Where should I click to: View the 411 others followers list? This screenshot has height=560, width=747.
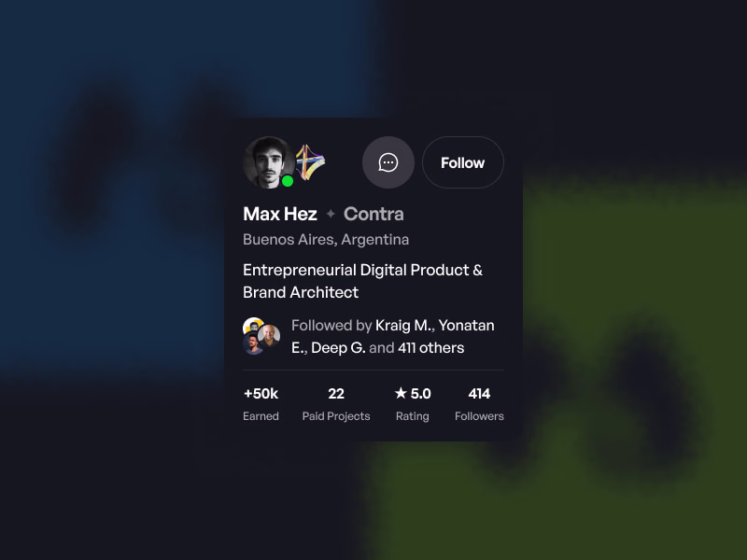(x=431, y=347)
